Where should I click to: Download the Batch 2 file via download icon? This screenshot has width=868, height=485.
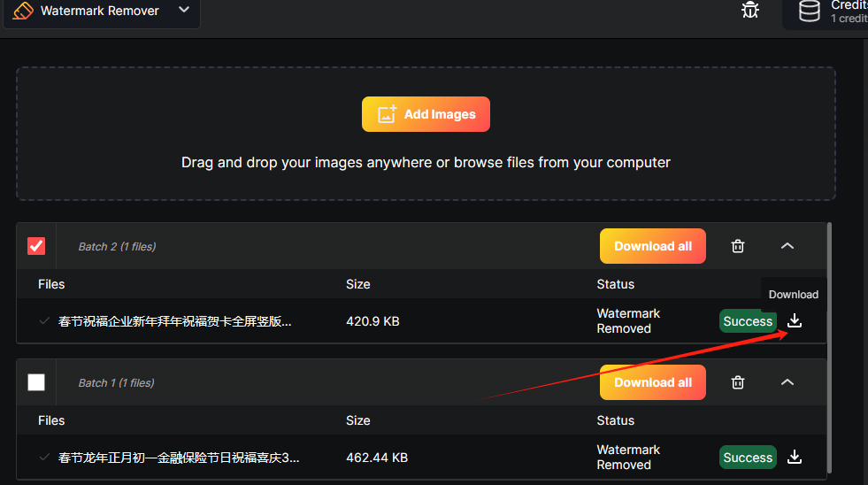pos(795,321)
